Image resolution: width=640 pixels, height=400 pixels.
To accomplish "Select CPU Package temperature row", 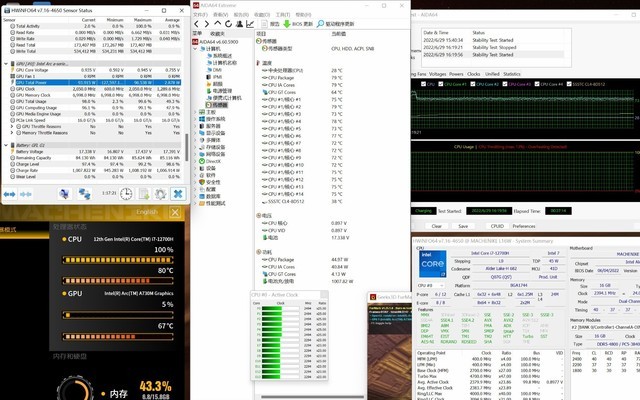I will point(302,78).
